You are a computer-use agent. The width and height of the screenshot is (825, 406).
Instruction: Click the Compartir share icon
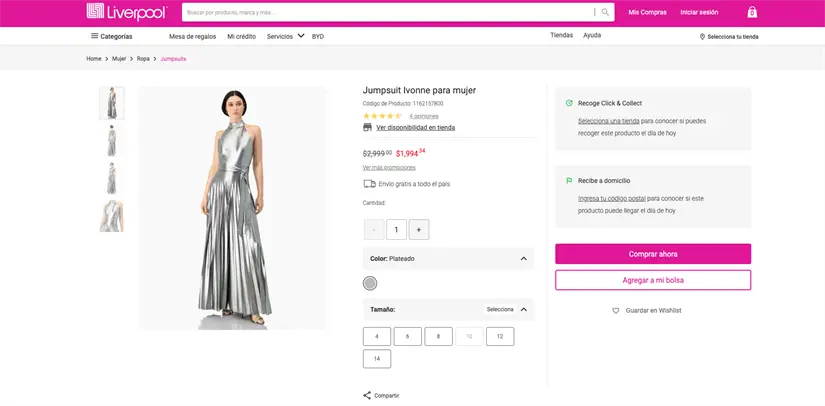(x=367, y=395)
